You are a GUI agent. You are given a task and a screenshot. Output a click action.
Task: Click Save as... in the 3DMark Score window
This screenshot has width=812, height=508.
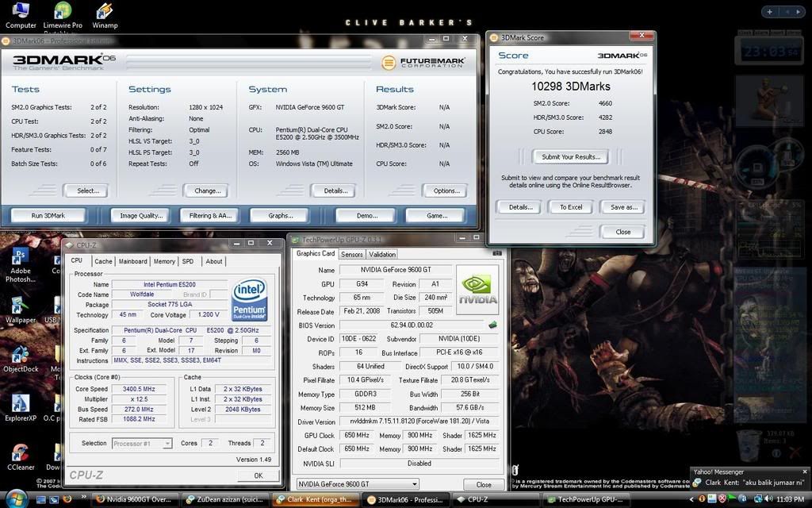click(622, 206)
